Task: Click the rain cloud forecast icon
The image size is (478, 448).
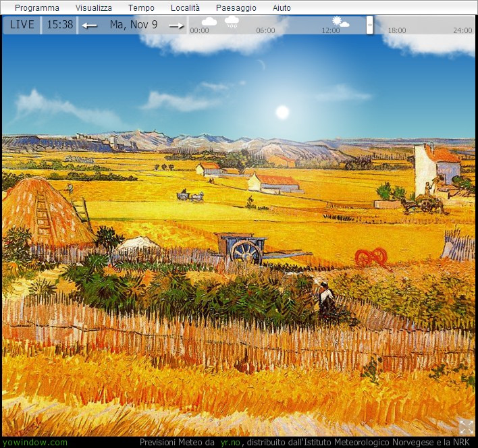Action: 232,22
